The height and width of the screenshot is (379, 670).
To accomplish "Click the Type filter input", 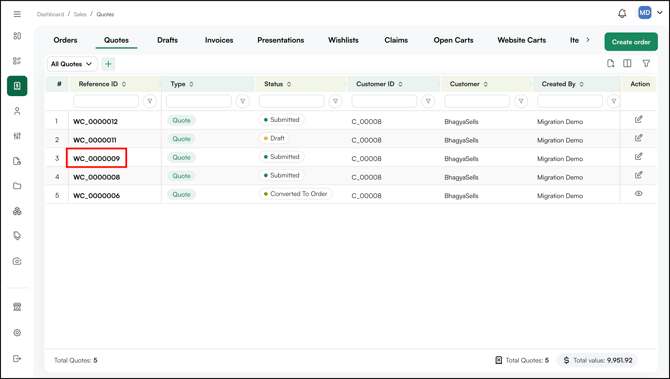I will pyautogui.click(x=199, y=101).
